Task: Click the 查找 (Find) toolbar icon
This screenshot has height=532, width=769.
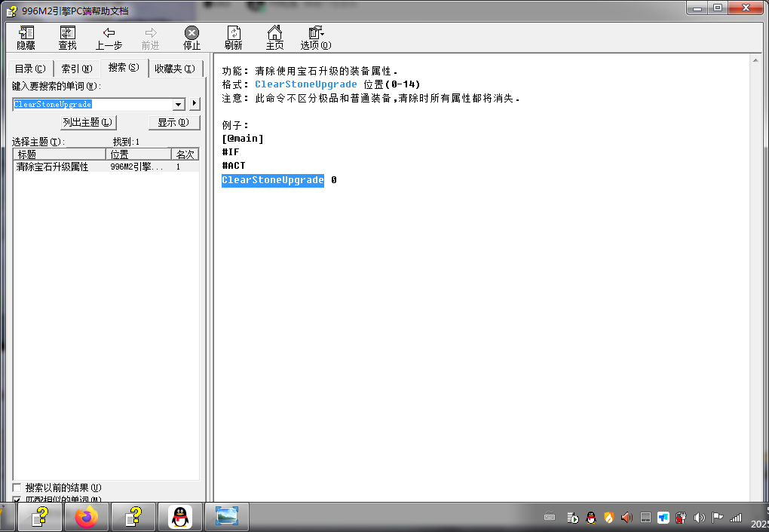Action: [x=68, y=37]
